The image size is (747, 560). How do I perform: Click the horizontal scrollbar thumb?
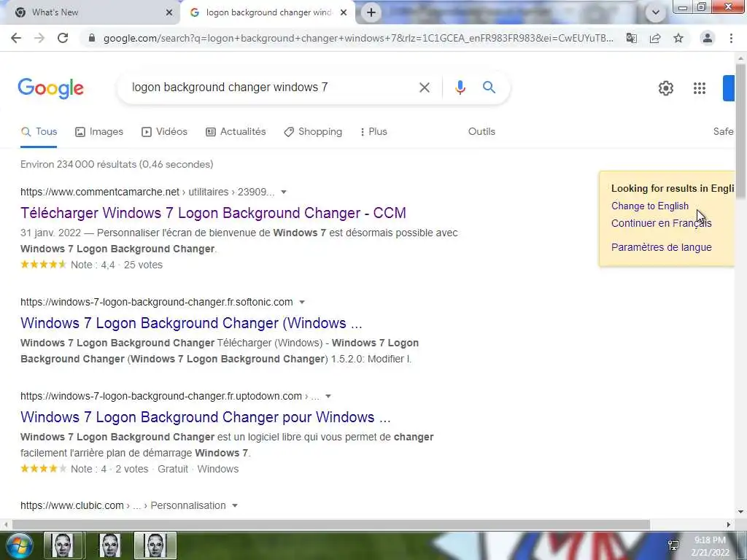pos(331,524)
